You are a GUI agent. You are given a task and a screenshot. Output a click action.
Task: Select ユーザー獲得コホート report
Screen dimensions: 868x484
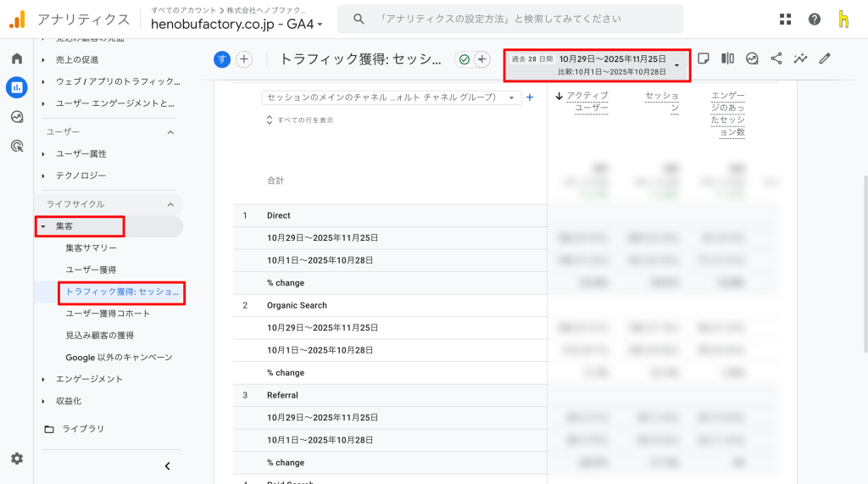click(x=108, y=314)
